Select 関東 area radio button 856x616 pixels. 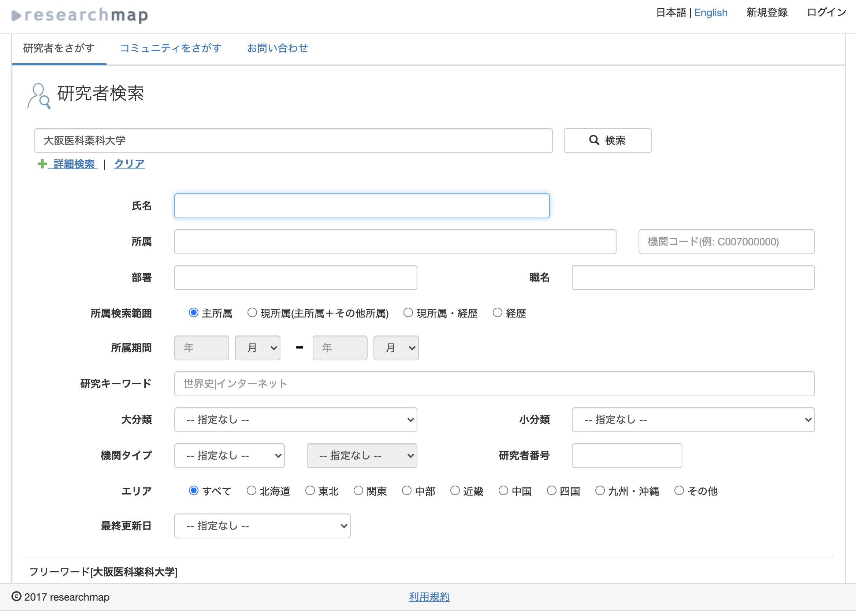(x=358, y=490)
